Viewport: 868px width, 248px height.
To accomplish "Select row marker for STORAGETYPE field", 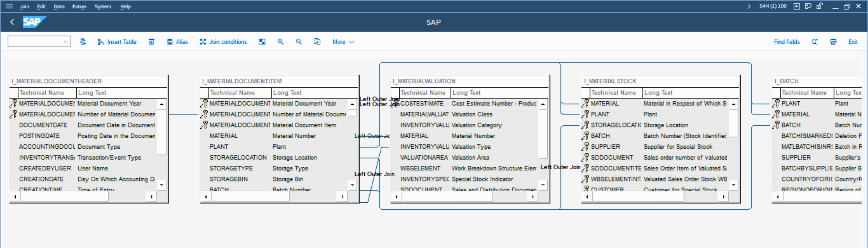I will coord(204,168).
